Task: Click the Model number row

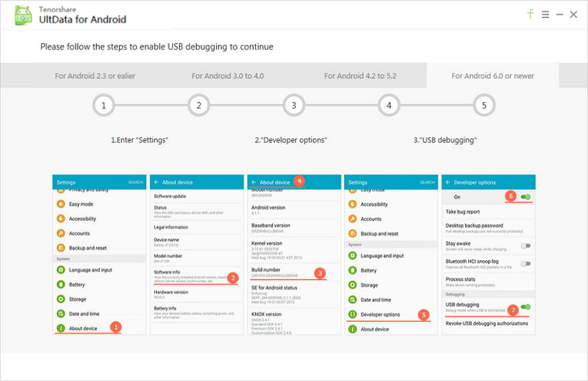Action: 197,258
